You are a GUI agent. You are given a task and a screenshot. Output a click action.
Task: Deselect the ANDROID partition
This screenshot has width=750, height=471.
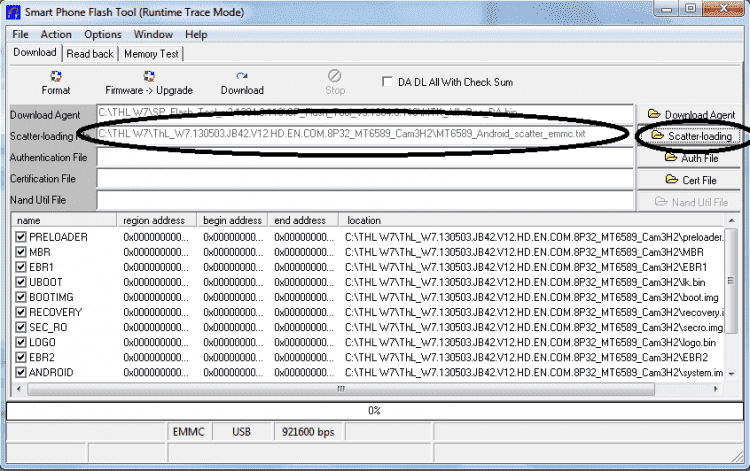pos(21,372)
